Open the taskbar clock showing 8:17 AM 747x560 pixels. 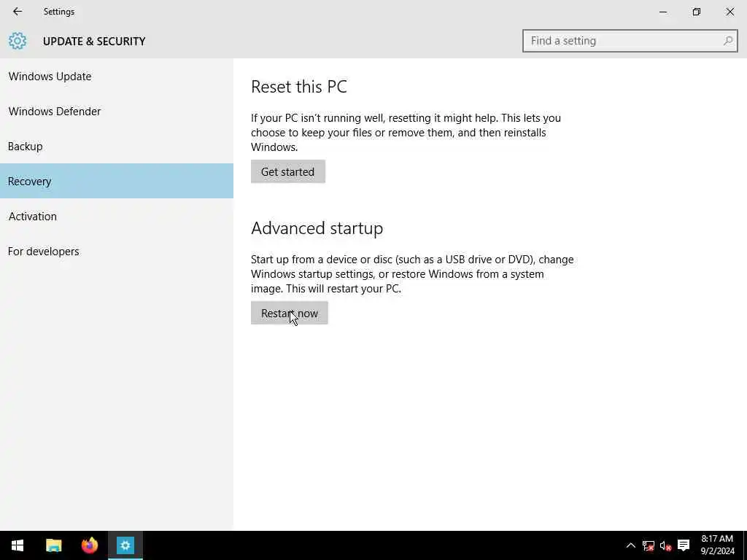tap(717, 545)
